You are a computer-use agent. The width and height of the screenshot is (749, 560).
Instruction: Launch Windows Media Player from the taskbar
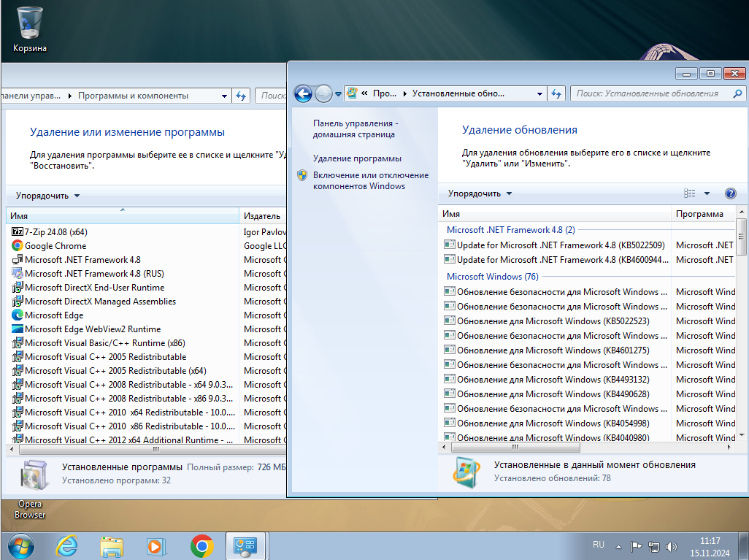tap(156, 546)
